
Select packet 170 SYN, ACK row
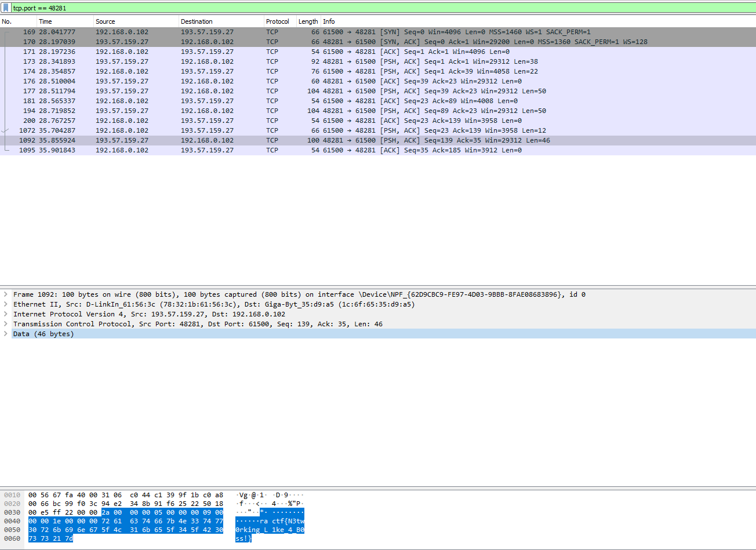[x=378, y=42]
